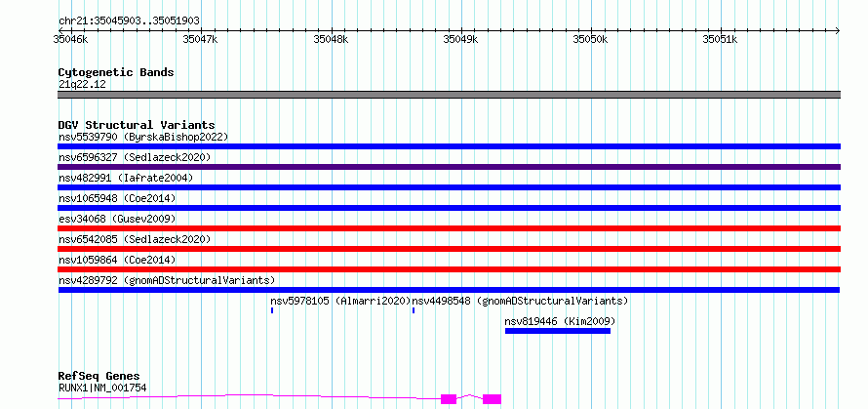Click the nsv819446 (Kim2009) label

point(560,321)
